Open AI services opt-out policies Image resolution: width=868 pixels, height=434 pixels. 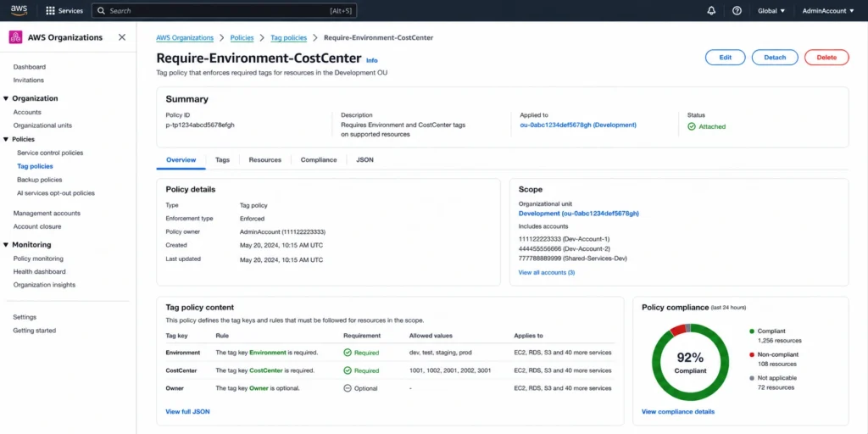[56, 193]
